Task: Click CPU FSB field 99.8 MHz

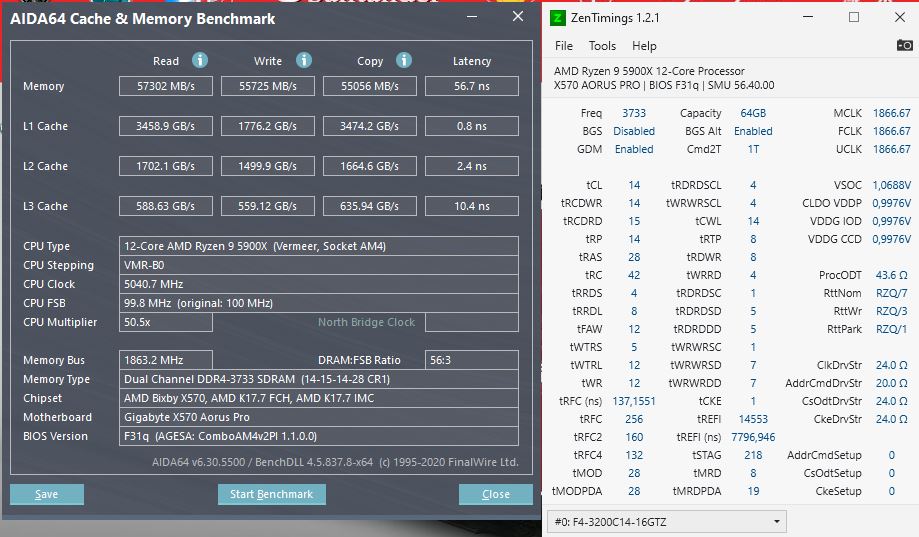Action: tap(319, 303)
